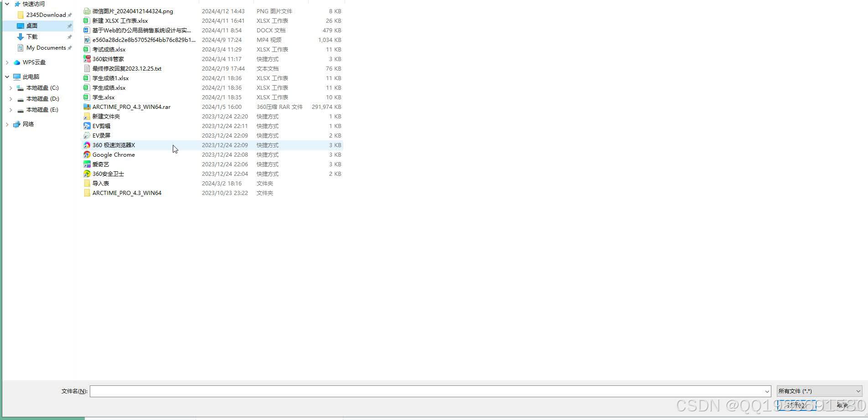The width and height of the screenshot is (868, 420).
Task: Click the Google Chrome shortcut icon
Action: tap(87, 154)
